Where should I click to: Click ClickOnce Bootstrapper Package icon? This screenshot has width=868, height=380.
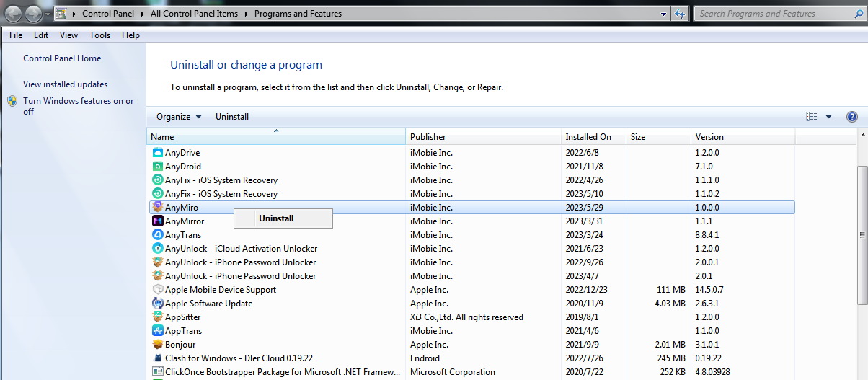(x=158, y=372)
